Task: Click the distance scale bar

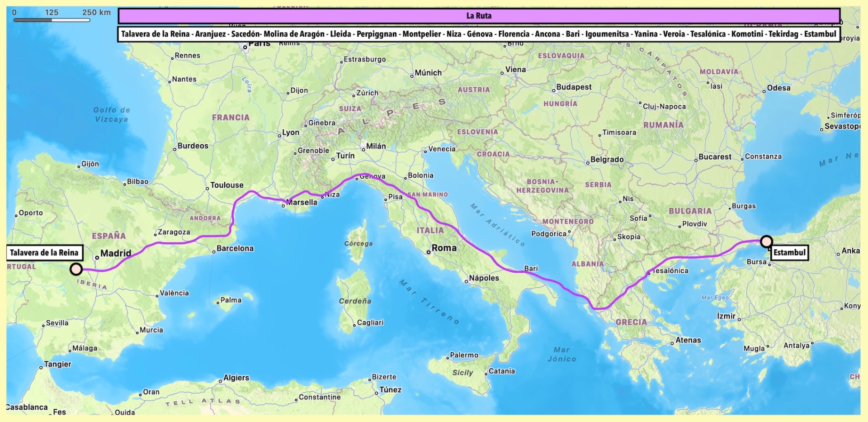Action: [52, 20]
